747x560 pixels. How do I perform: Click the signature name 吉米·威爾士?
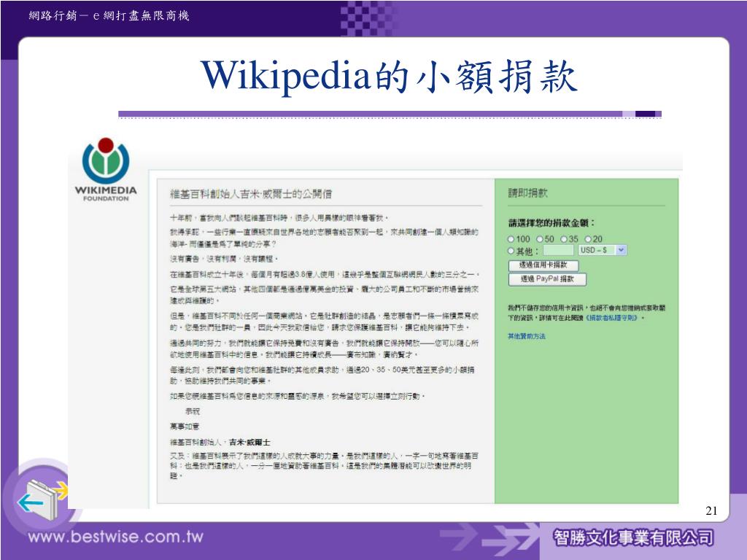tap(249, 442)
